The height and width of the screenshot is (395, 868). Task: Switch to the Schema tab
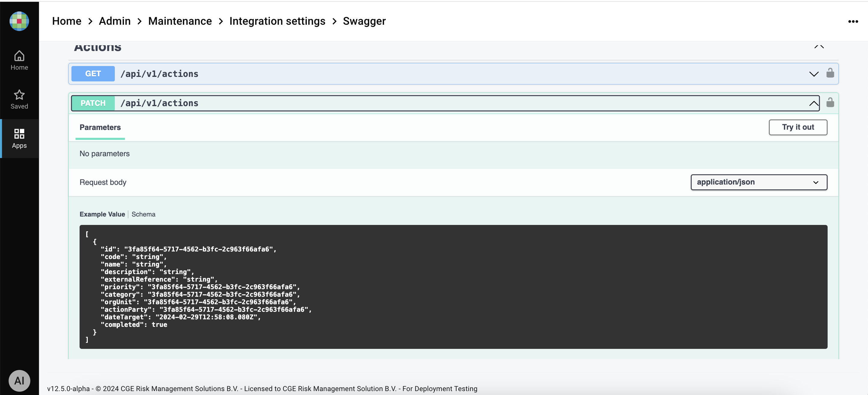(x=143, y=214)
